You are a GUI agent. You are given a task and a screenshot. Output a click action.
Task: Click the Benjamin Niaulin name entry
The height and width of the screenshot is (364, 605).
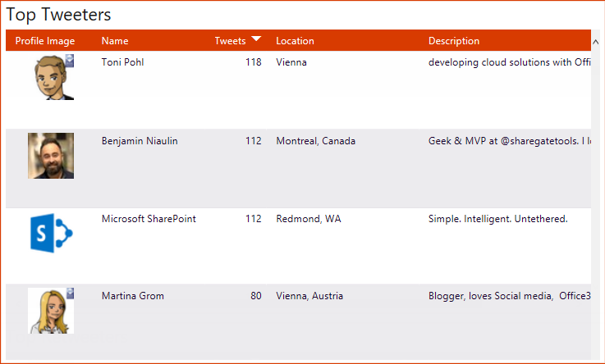pos(140,141)
